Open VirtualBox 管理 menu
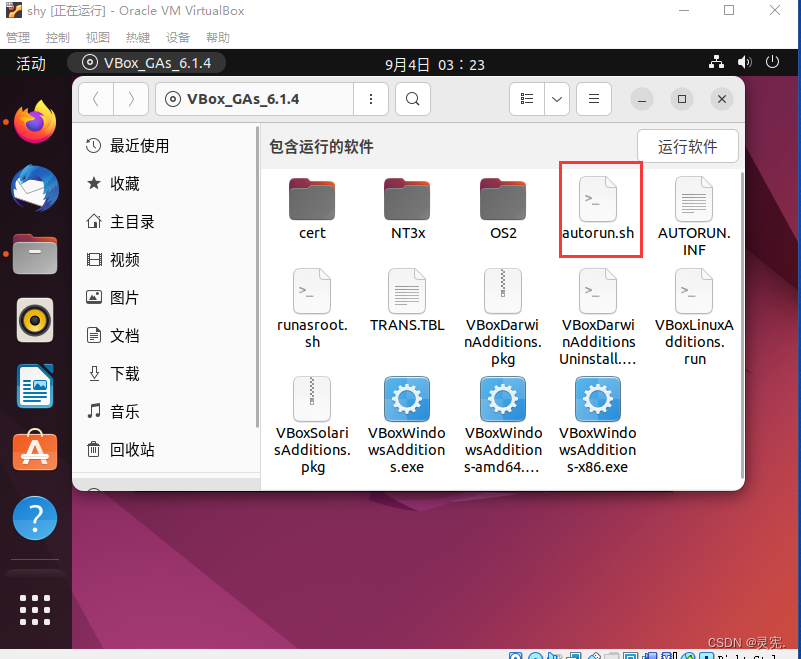The image size is (801, 659). (x=18, y=37)
